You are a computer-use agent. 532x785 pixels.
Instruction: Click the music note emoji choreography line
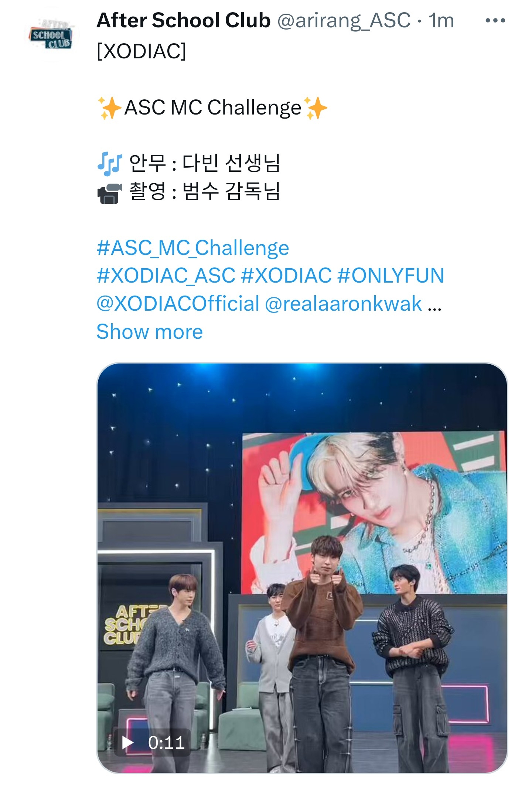click(x=188, y=163)
